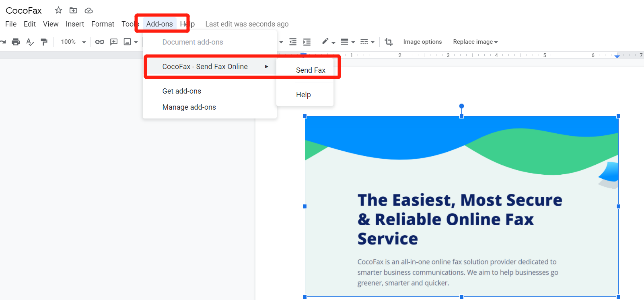Star the CocoFax document
644x300 pixels.
pyautogui.click(x=59, y=10)
